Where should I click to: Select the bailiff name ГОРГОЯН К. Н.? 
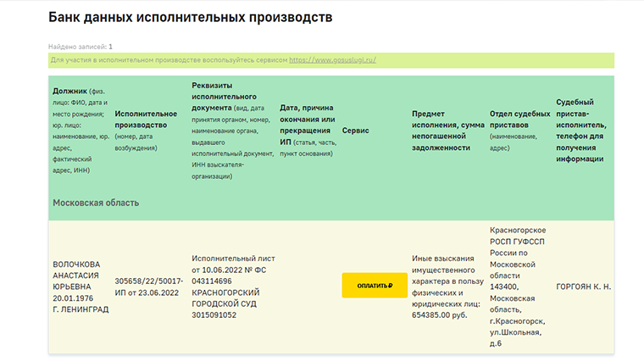pyautogui.click(x=583, y=287)
